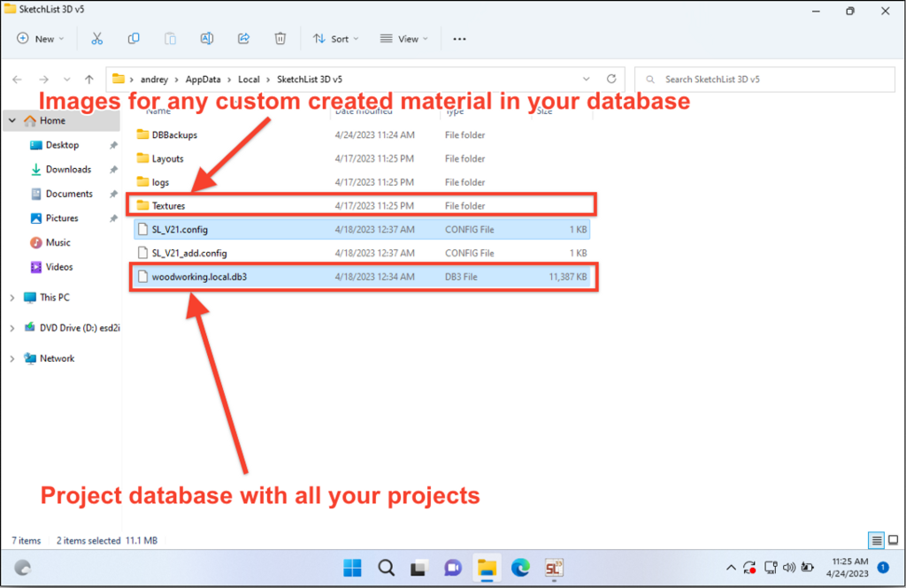Open the Chat app on taskbar

(453, 568)
